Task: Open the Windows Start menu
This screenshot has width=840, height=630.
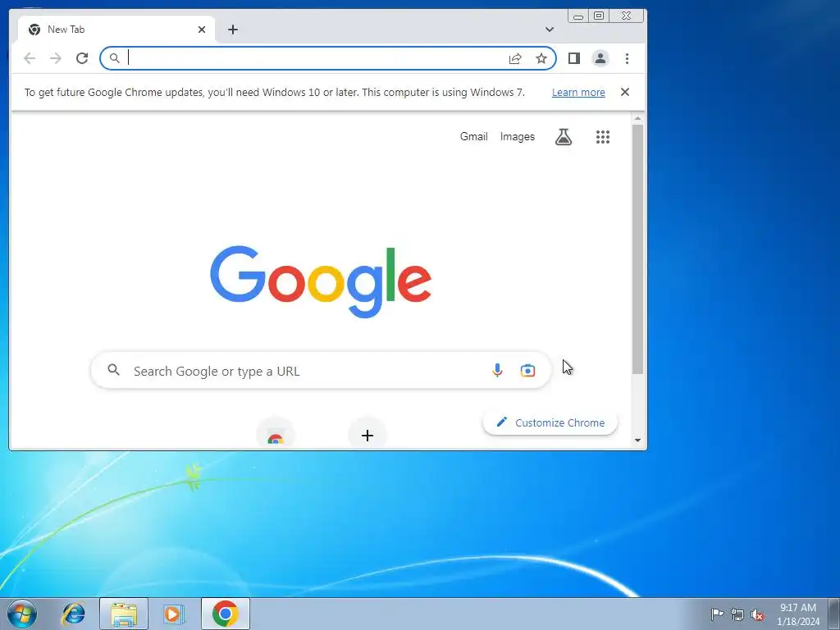Action: (x=22, y=614)
